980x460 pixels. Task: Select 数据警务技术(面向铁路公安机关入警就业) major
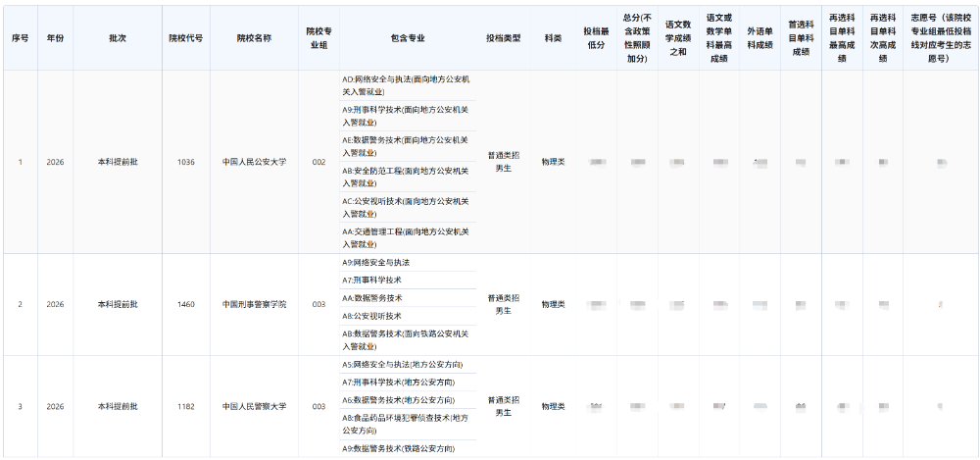pyautogui.click(x=408, y=339)
